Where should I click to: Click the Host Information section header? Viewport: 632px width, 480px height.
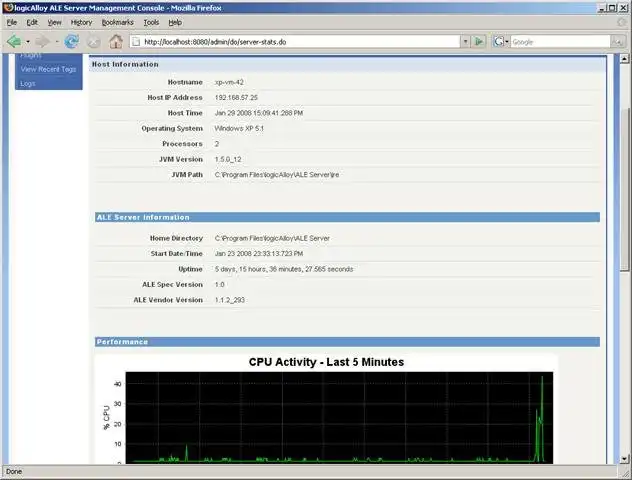(125, 64)
